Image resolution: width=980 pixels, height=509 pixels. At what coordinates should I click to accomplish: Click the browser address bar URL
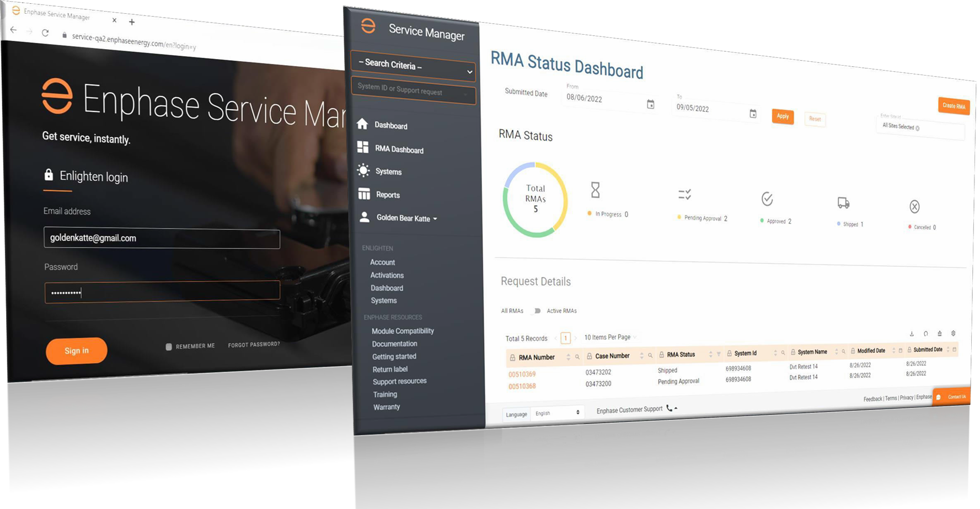pyautogui.click(x=134, y=42)
